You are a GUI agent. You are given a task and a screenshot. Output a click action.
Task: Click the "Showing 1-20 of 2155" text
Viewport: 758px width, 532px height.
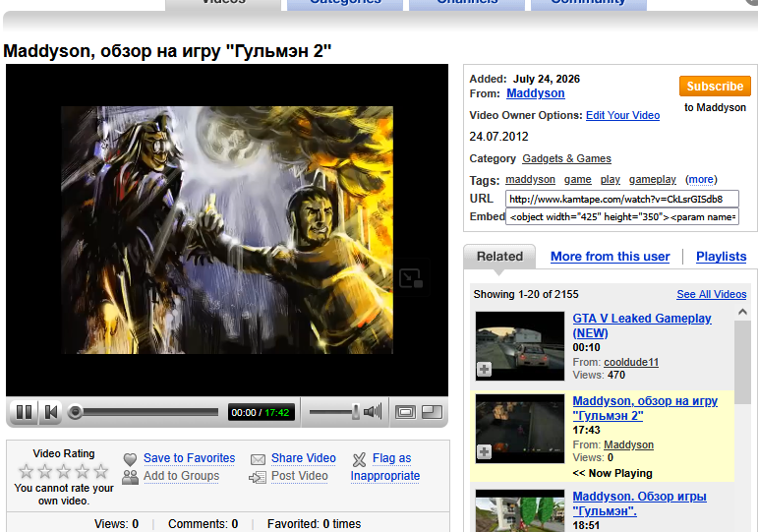coord(526,294)
